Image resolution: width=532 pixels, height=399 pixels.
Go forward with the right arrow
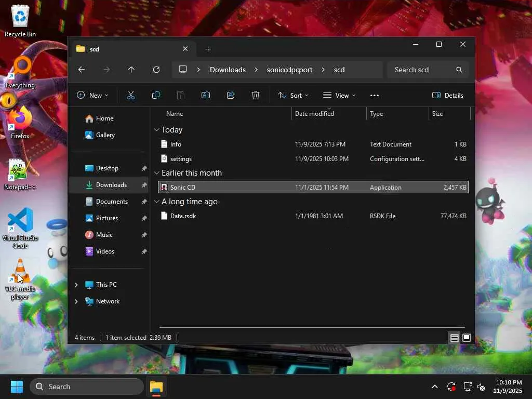(x=107, y=70)
